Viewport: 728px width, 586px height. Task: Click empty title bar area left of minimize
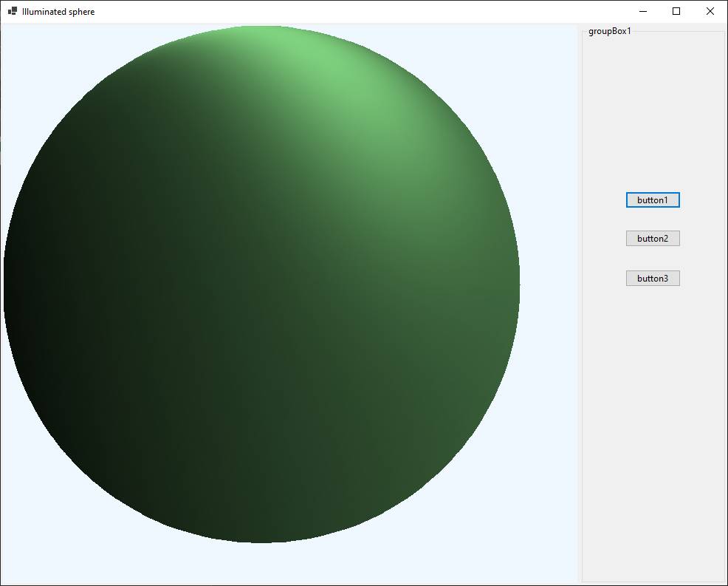[369, 11]
